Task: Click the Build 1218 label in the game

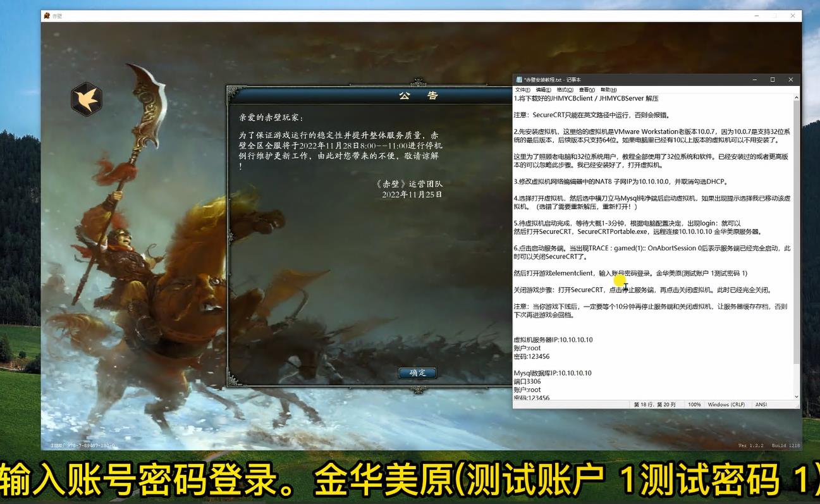Action: click(x=786, y=446)
